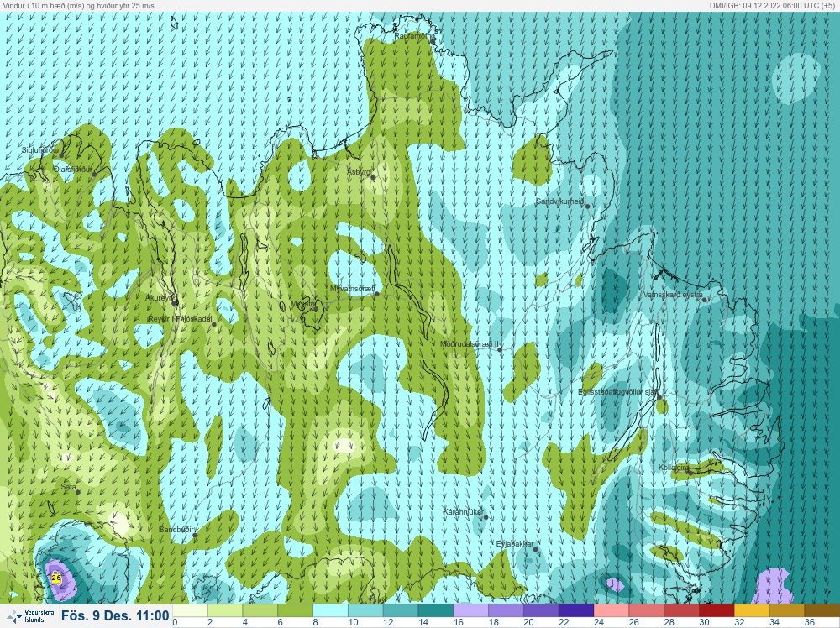
Task: Pick the yellow 32-34 m/s swatch
Action: coord(752,611)
